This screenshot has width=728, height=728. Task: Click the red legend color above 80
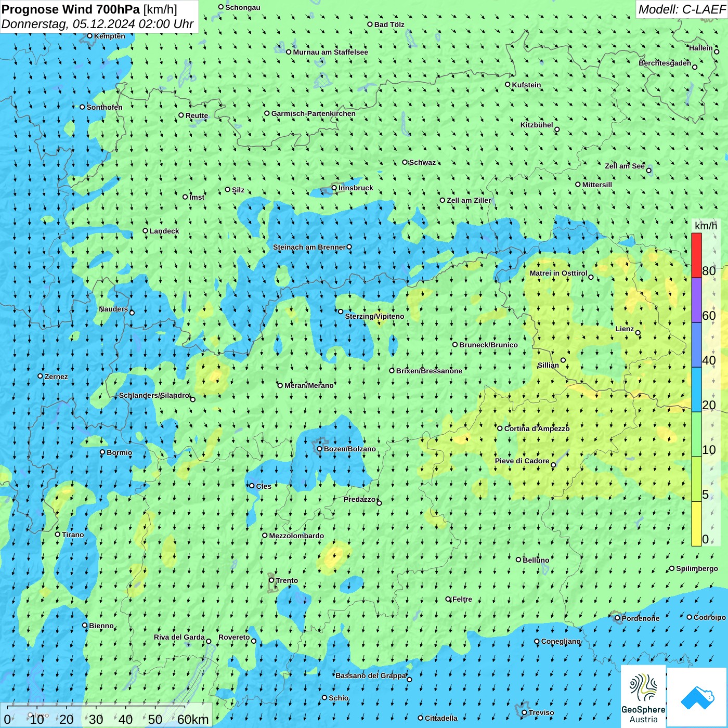696,255
